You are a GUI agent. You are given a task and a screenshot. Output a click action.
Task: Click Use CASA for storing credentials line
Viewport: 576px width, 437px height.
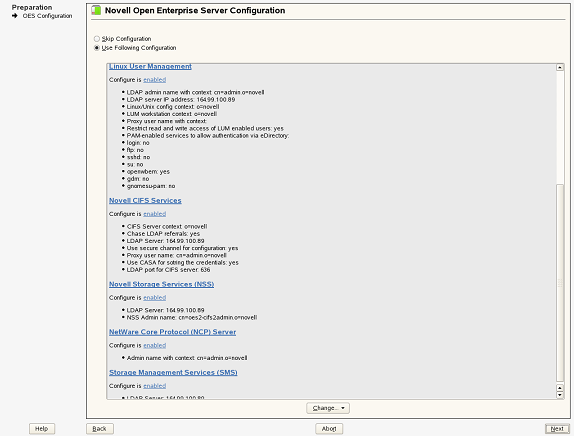tap(183, 263)
